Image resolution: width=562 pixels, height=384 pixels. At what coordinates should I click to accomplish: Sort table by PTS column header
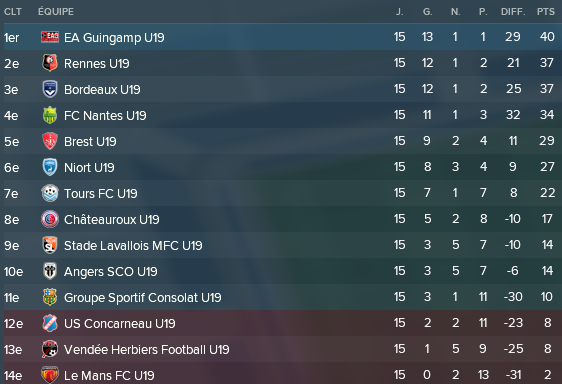546,12
